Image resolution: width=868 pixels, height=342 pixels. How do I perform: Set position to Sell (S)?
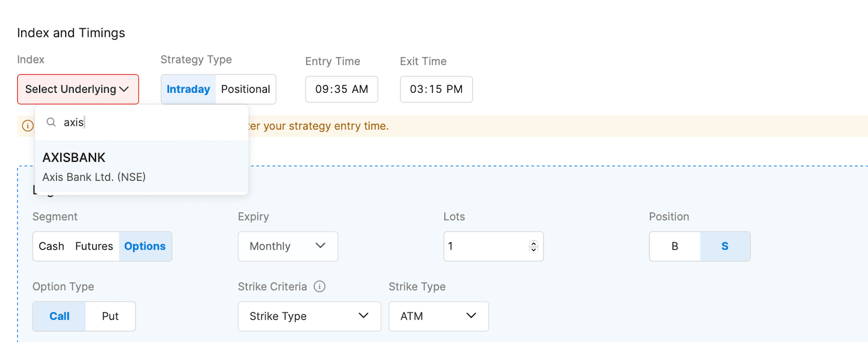(725, 246)
